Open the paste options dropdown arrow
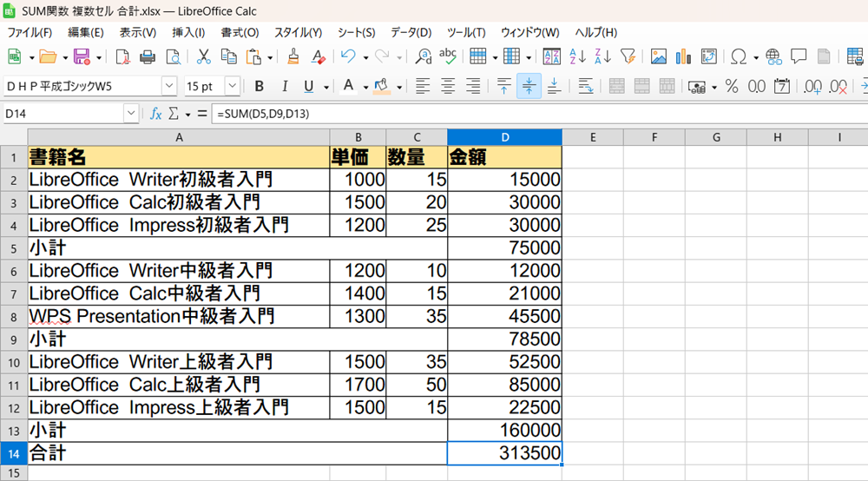 pyautogui.click(x=270, y=57)
